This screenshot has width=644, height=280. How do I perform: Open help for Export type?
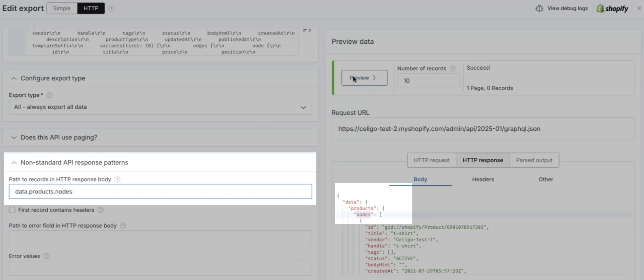49,95
